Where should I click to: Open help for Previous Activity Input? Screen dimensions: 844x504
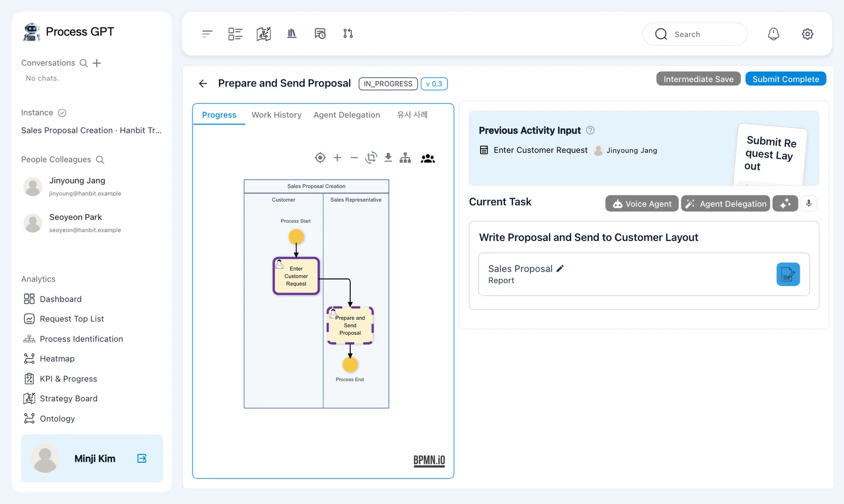pos(590,130)
